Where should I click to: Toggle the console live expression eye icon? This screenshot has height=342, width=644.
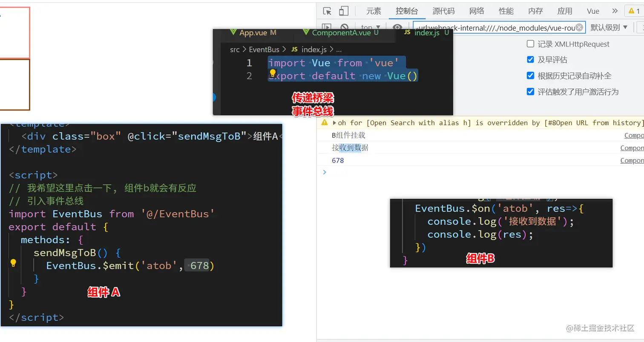coord(397,28)
